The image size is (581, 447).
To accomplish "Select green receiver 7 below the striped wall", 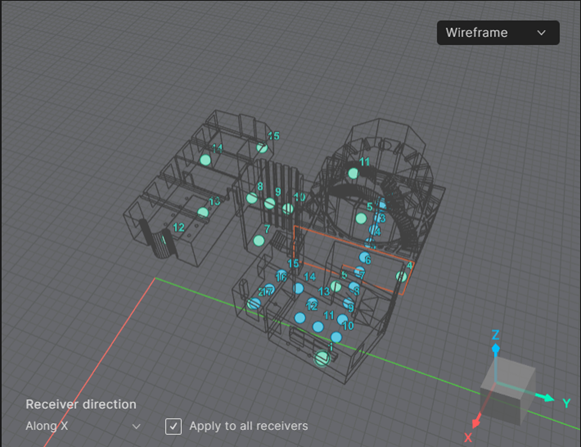I will pyautogui.click(x=259, y=241).
